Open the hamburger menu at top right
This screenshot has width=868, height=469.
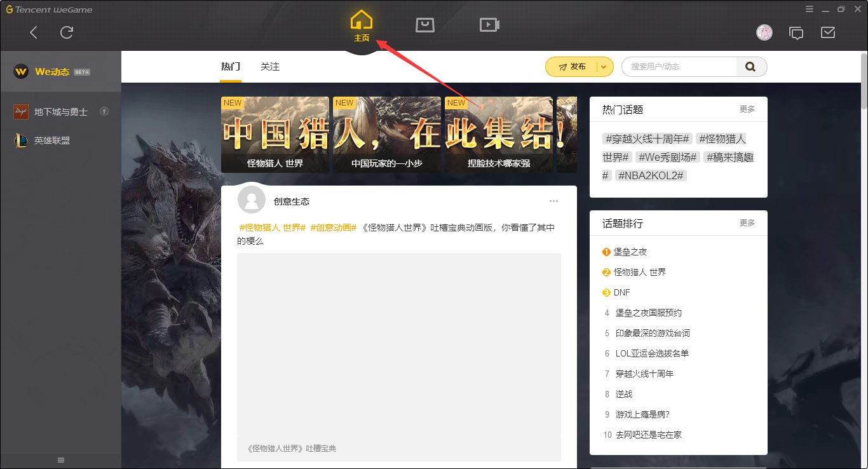click(x=810, y=9)
